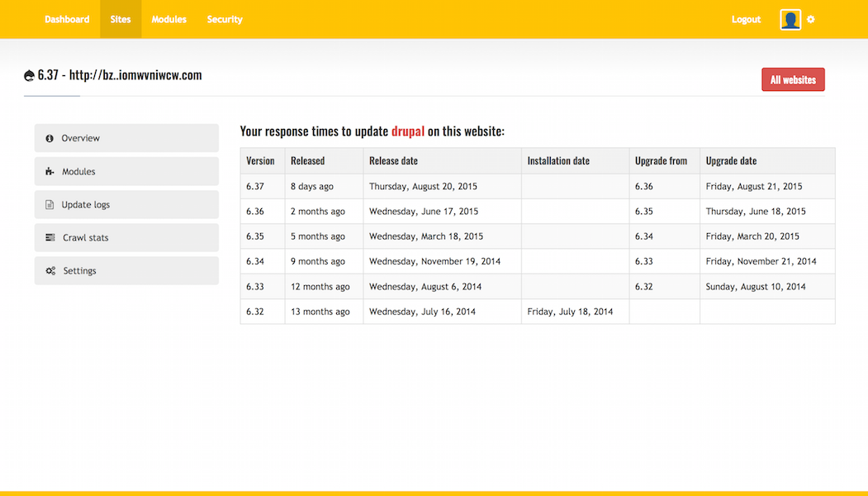Click 'Wednesday, November 19, 2014' release date
This screenshot has width=868, height=496.
click(434, 261)
